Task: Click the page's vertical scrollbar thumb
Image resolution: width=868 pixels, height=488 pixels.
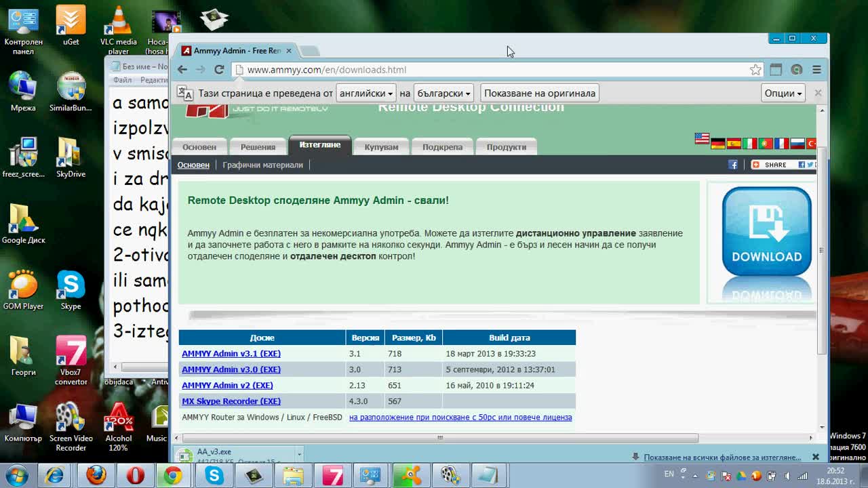Action: [x=822, y=250]
